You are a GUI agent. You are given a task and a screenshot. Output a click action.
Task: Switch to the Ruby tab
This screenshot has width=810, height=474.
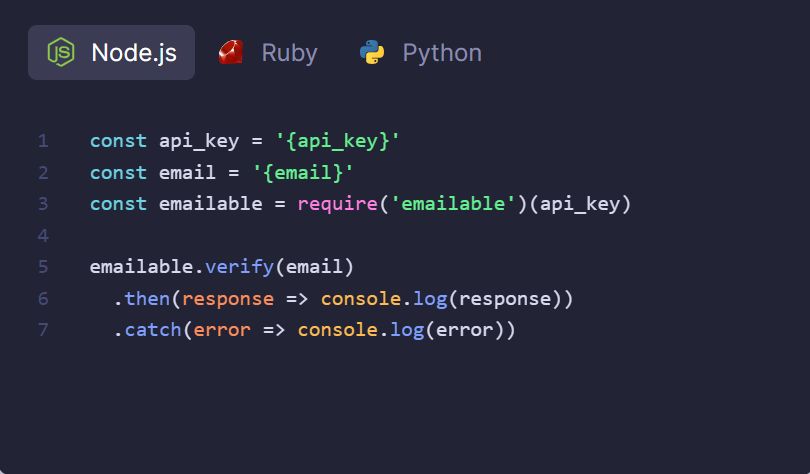pos(269,53)
